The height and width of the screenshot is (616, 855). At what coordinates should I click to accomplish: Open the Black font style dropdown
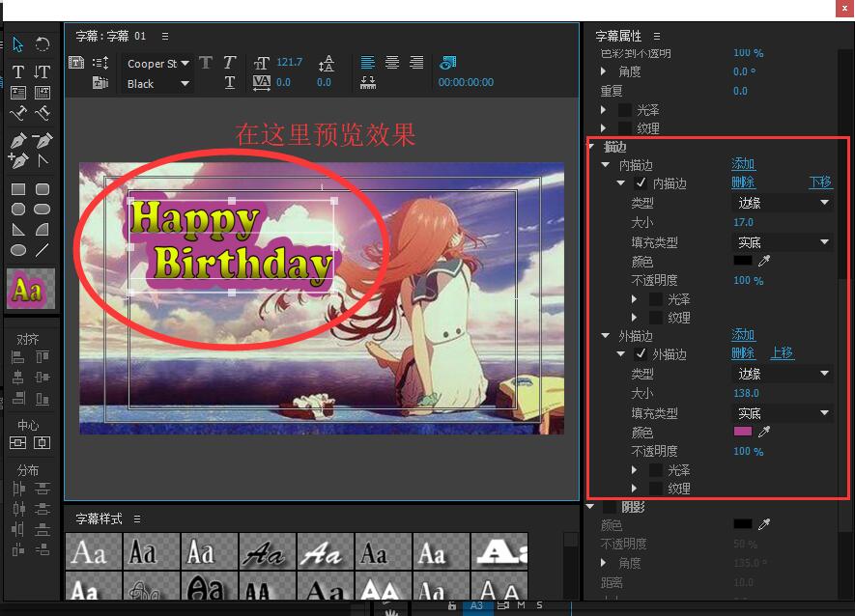pyautogui.click(x=157, y=83)
